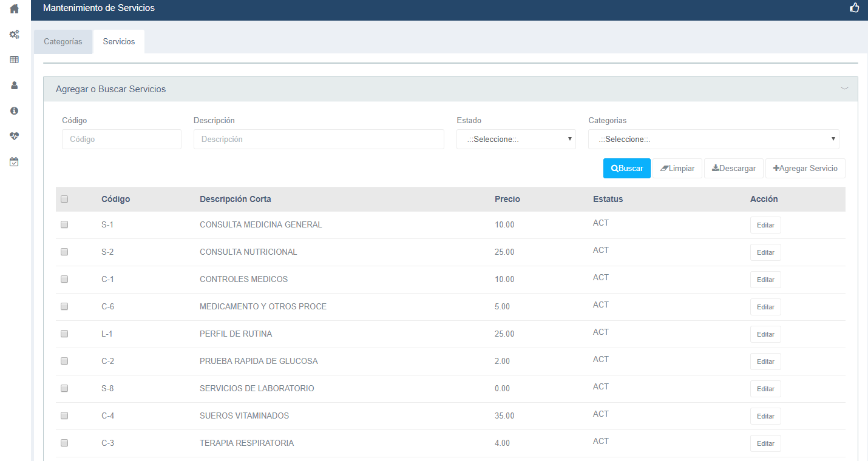The height and width of the screenshot is (461, 868).
Task: Edit the MEDICAMENTO Y OTROS PROCE service
Action: (x=765, y=307)
